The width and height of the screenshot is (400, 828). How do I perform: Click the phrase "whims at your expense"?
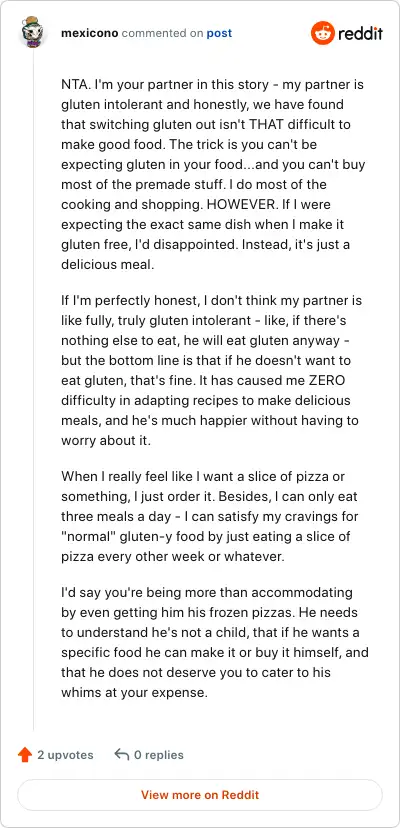click(133, 692)
